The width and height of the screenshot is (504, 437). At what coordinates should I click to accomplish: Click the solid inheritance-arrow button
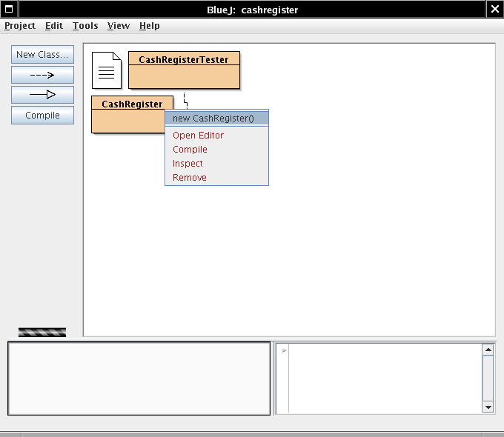pos(42,95)
